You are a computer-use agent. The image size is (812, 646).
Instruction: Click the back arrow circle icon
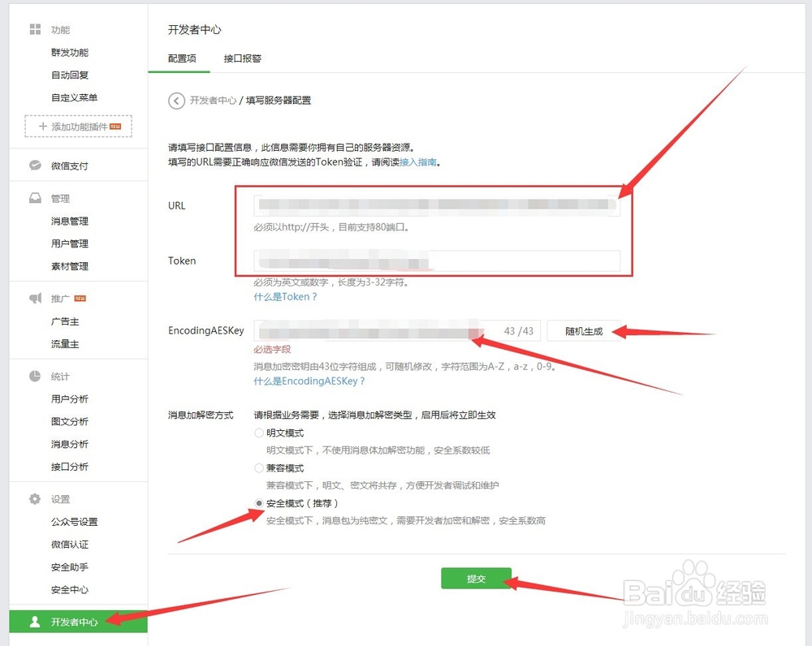[x=176, y=101]
